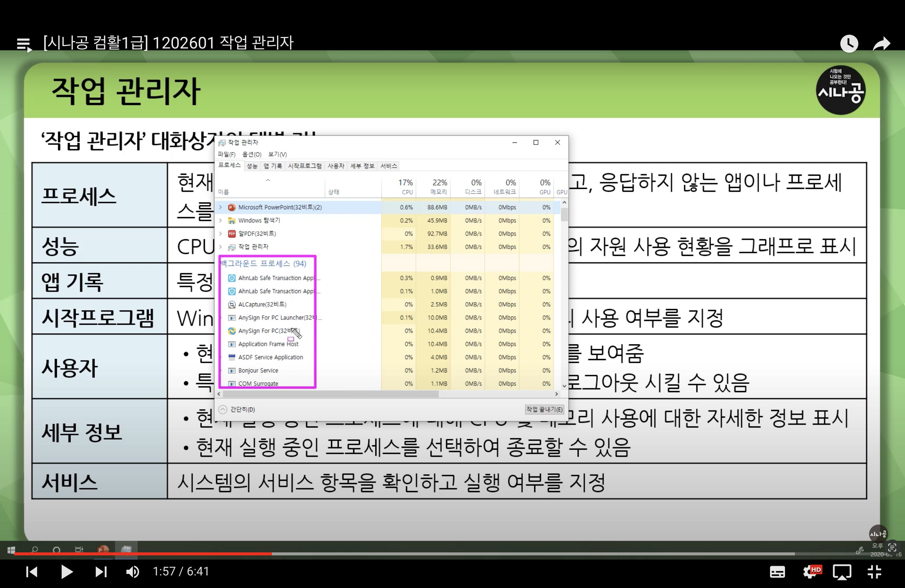Toggle subtitles/captions button
The image size is (905, 588).
tap(777, 572)
